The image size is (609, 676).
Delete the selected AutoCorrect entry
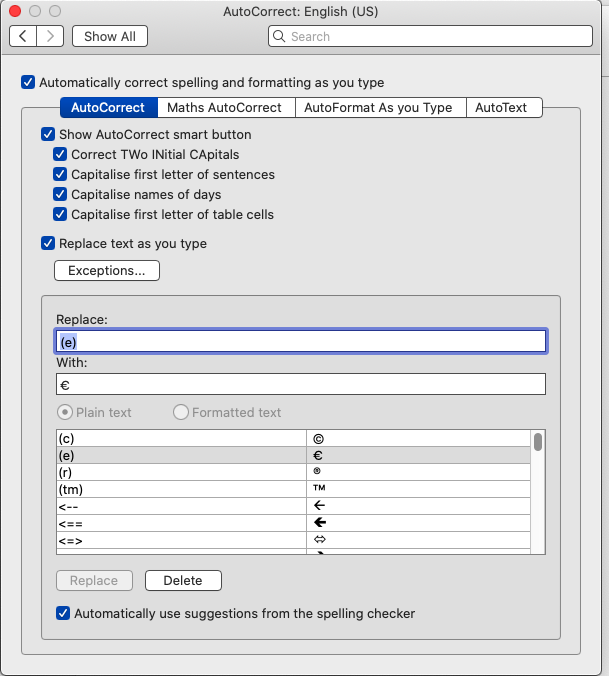(x=183, y=580)
